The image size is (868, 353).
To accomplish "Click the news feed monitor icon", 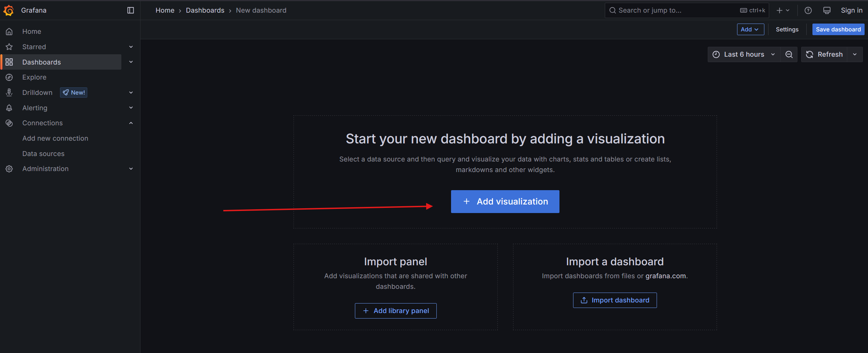I will point(827,11).
